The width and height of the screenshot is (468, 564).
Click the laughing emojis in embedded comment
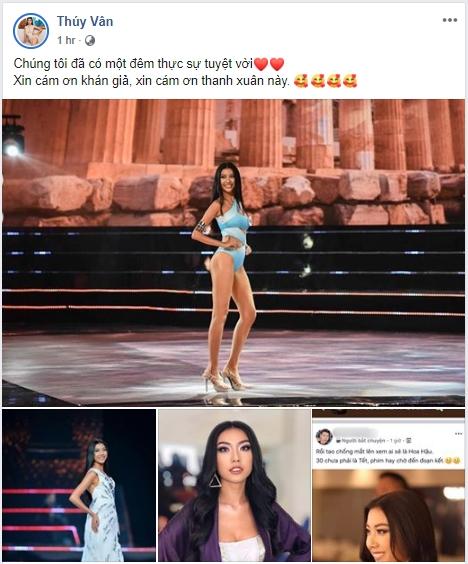click(453, 460)
